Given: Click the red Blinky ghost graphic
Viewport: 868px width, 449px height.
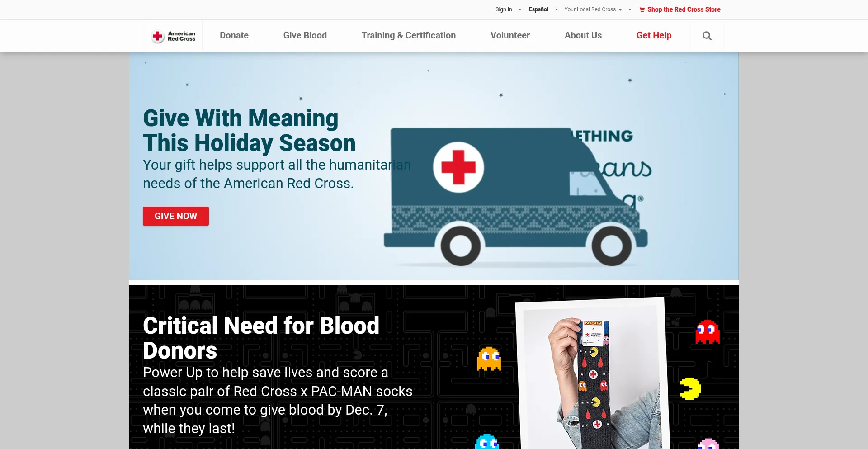Looking at the screenshot, I should (708, 332).
